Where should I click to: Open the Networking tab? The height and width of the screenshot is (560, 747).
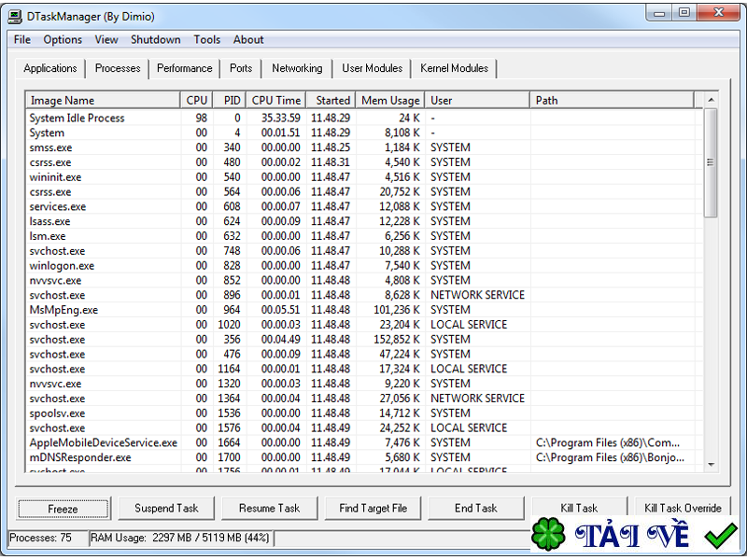pyautogui.click(x=297, y=68)
